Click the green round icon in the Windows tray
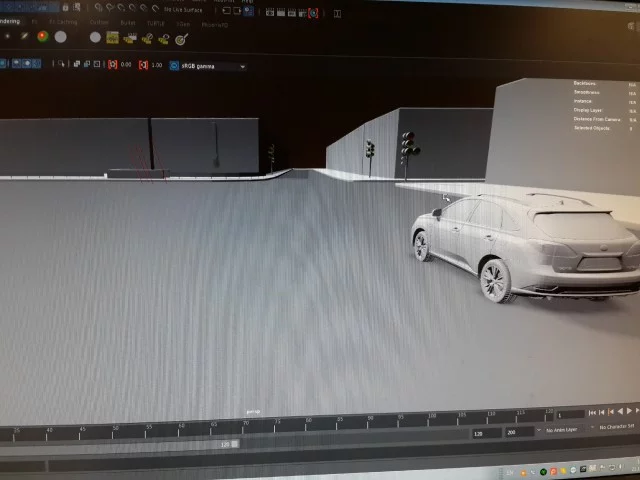Viewport: 640px width, 480px height. pyautogui.click(x=543, y=472)
